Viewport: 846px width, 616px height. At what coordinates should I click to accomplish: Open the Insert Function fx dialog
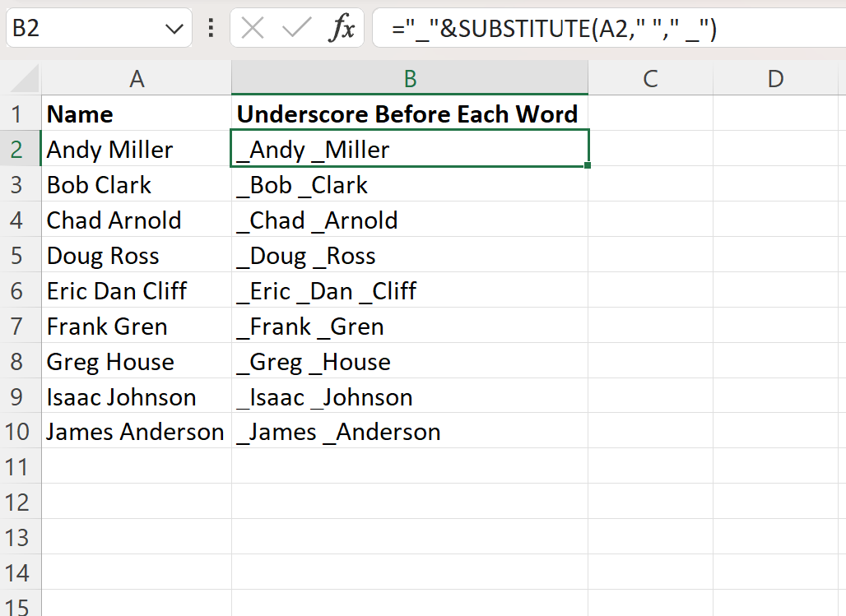[341, 29]
